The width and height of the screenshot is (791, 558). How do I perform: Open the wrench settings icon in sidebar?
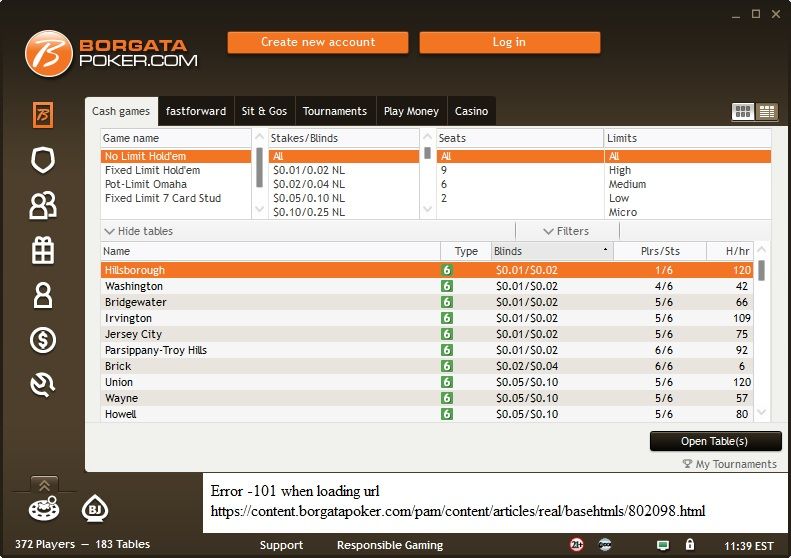43,385
